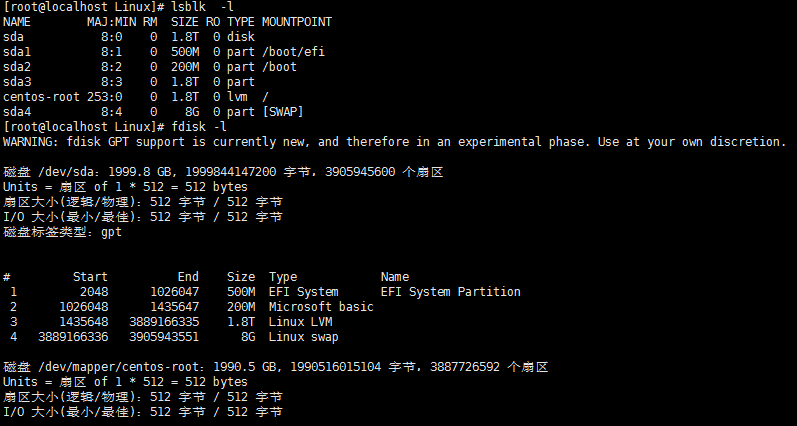Click the "[SWAP]" mount point text
The image size is (797, 426).
pyautogui.click(x=283, y=112)
